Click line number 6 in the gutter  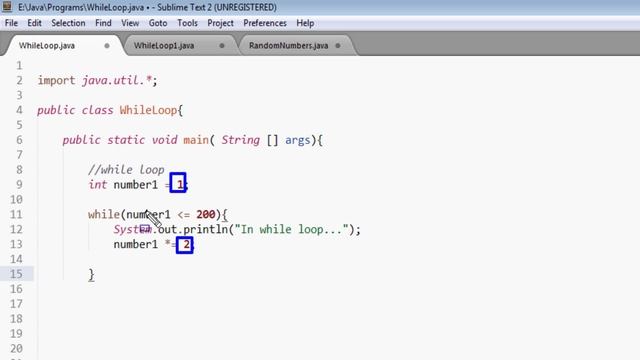[x=19, y=140]
